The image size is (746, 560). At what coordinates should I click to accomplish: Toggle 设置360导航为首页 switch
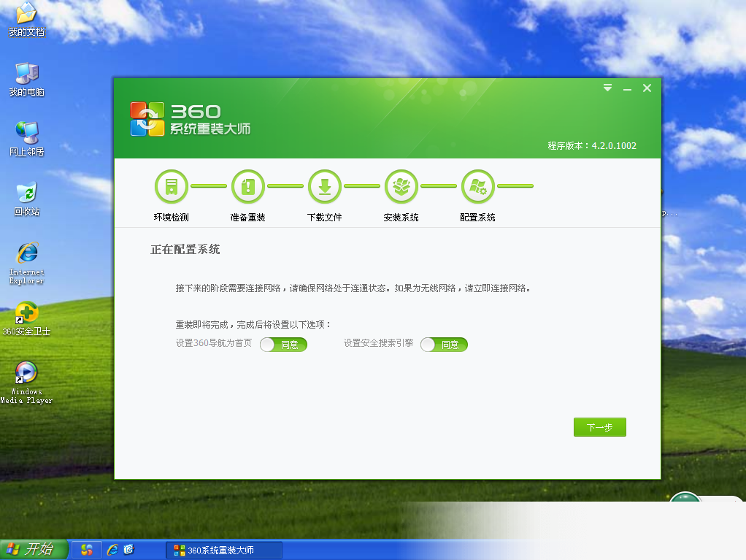[283, 345]
